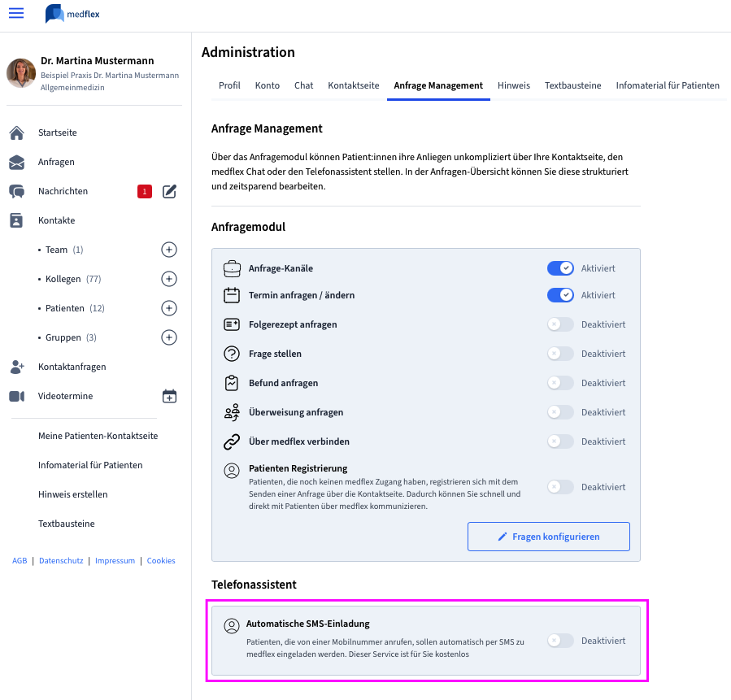731x700 pixels.
Task: Open the Datenschutz link
Action: click(x=61, y=561)
